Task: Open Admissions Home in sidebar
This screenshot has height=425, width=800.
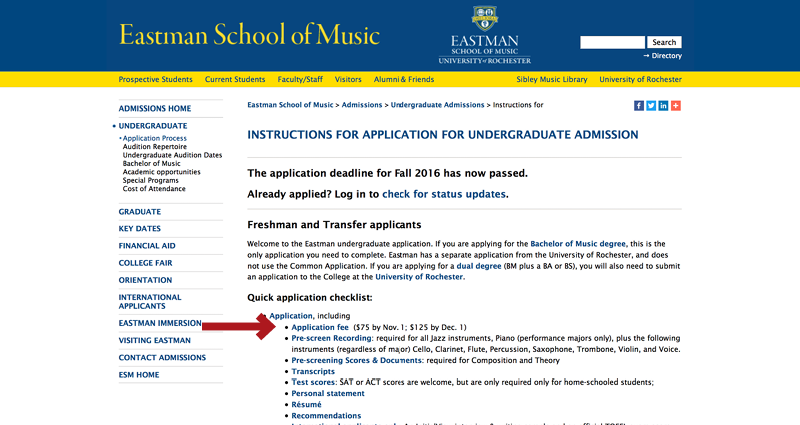Action: pos(155,109)
